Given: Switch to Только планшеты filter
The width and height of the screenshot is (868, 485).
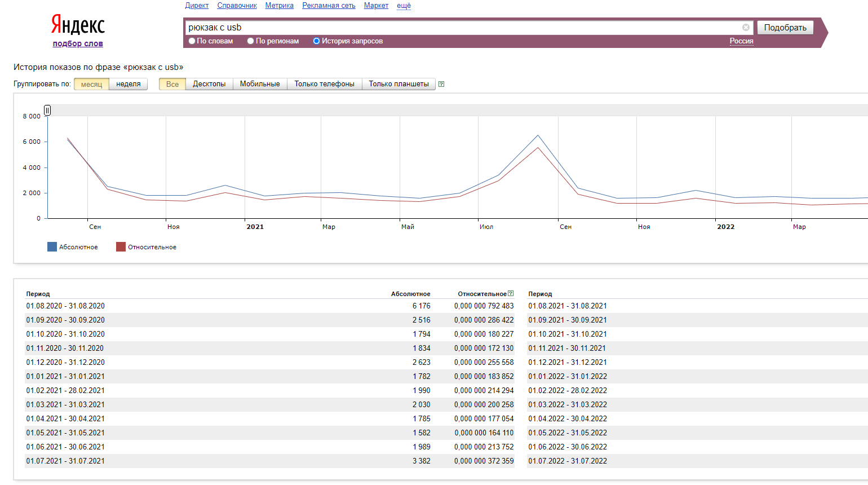Looking at the screenshot, I should (399, 84).
